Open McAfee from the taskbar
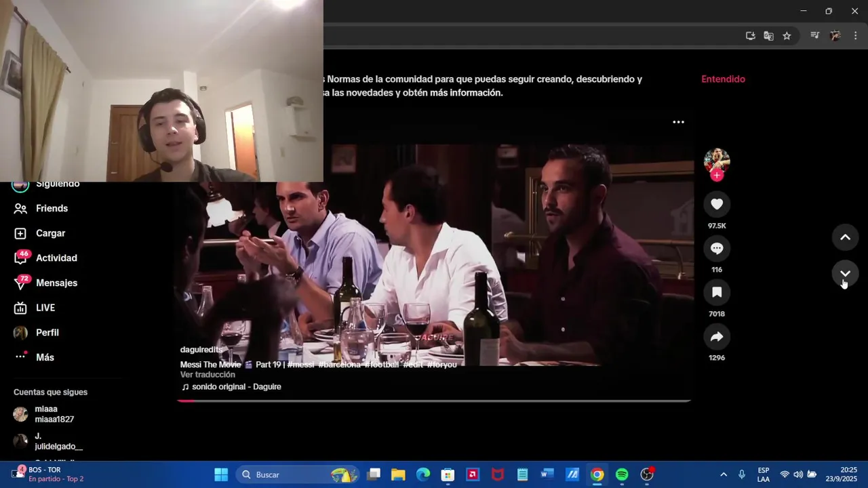Image resolution: width=868 pixels, height=488 pixels. (498, 474)
